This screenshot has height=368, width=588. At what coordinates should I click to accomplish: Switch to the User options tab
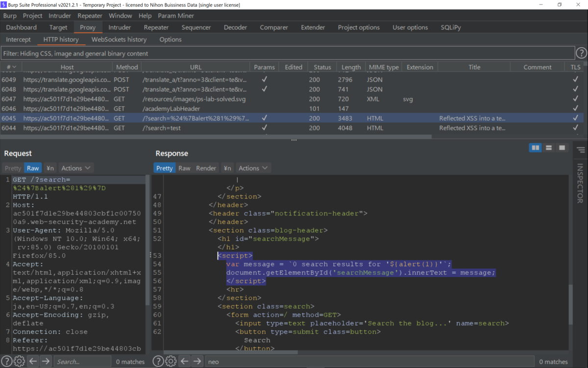[410, 27]
